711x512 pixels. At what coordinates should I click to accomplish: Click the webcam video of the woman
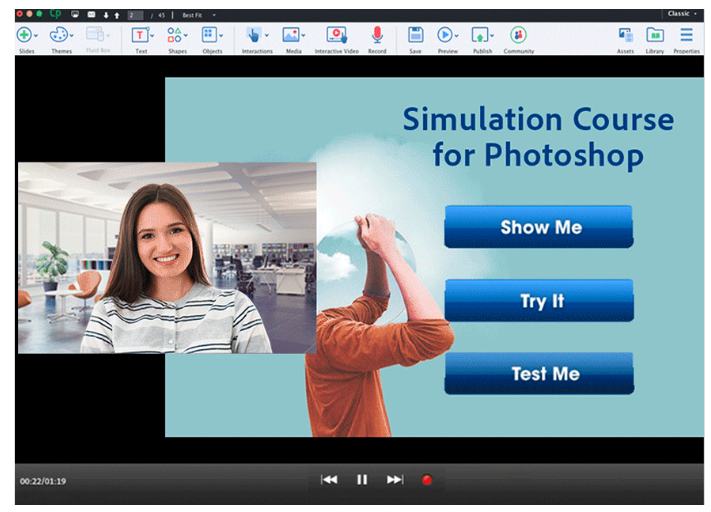coord(167,258)
